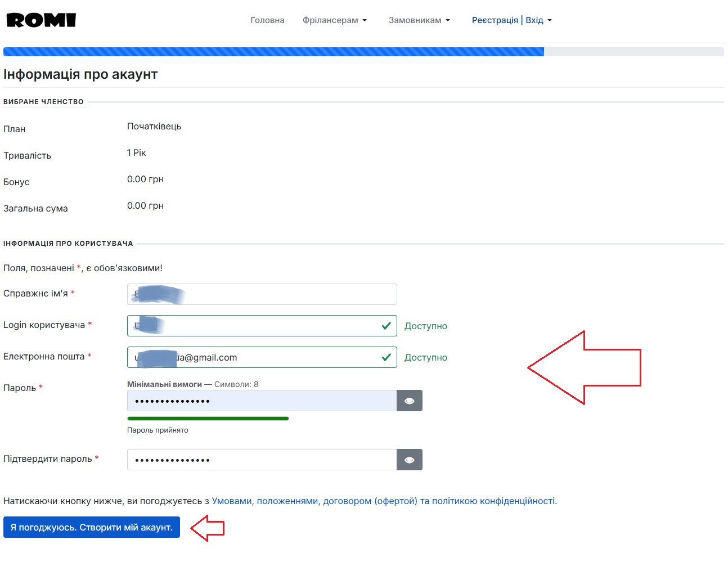
Task: Click green checkmark in Електронна пошта field
Action: point(387,357)
